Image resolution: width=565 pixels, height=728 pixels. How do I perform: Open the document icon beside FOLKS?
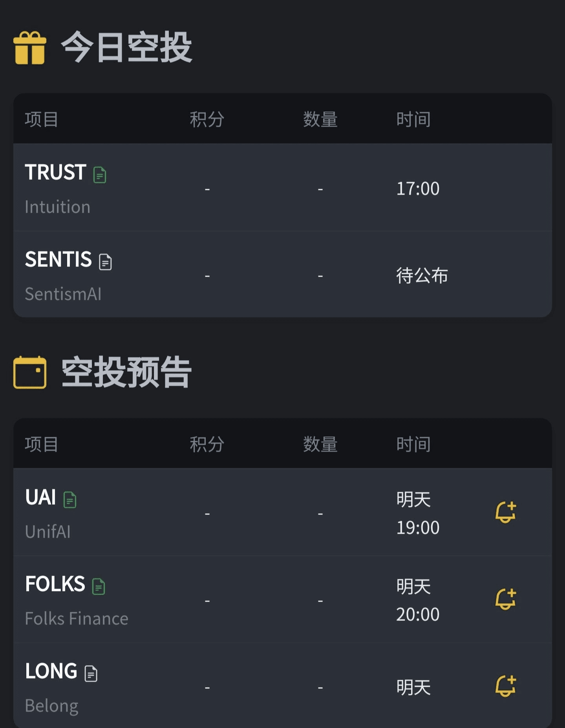[x=99, y=586]
